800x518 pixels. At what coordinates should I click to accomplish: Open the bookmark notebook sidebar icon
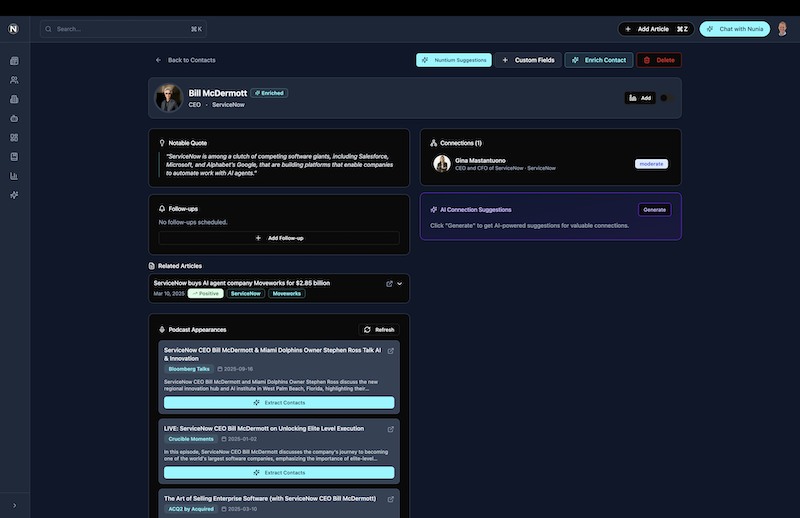click(14, 157)
